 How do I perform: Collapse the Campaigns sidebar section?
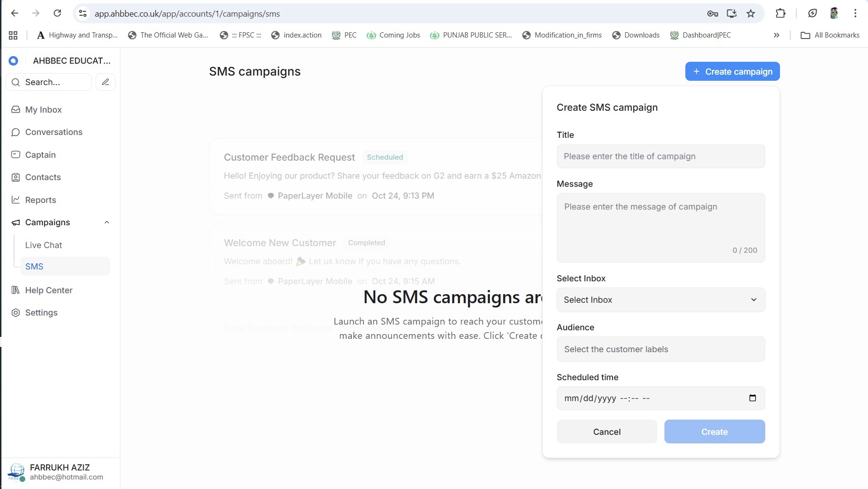pos(107,222)
